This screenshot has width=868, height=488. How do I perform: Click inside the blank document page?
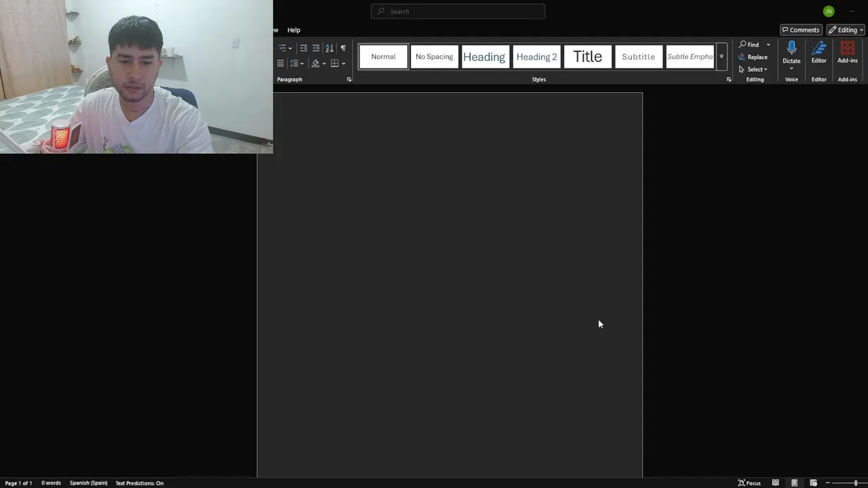click(x=450, y=285)
